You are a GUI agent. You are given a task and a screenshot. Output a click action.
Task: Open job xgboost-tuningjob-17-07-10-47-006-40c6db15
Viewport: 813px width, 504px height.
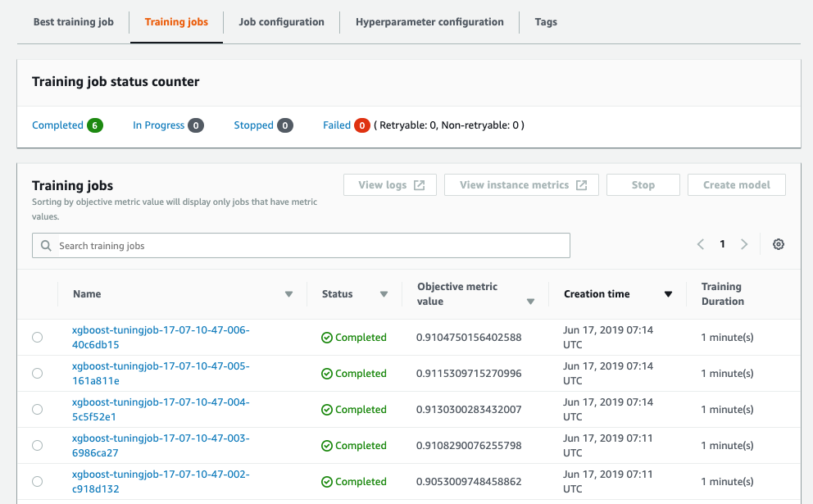(161, 337)
